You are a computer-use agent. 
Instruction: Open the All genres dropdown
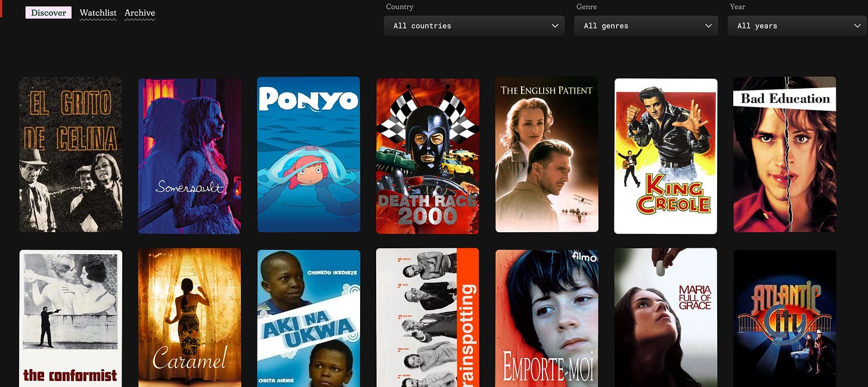point(646,26)
